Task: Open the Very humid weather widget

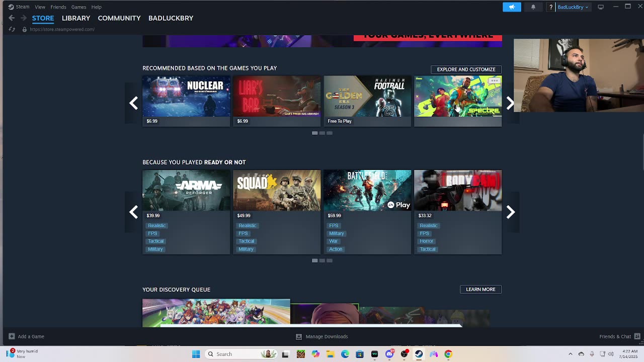Action: click(x=22, y=353)
